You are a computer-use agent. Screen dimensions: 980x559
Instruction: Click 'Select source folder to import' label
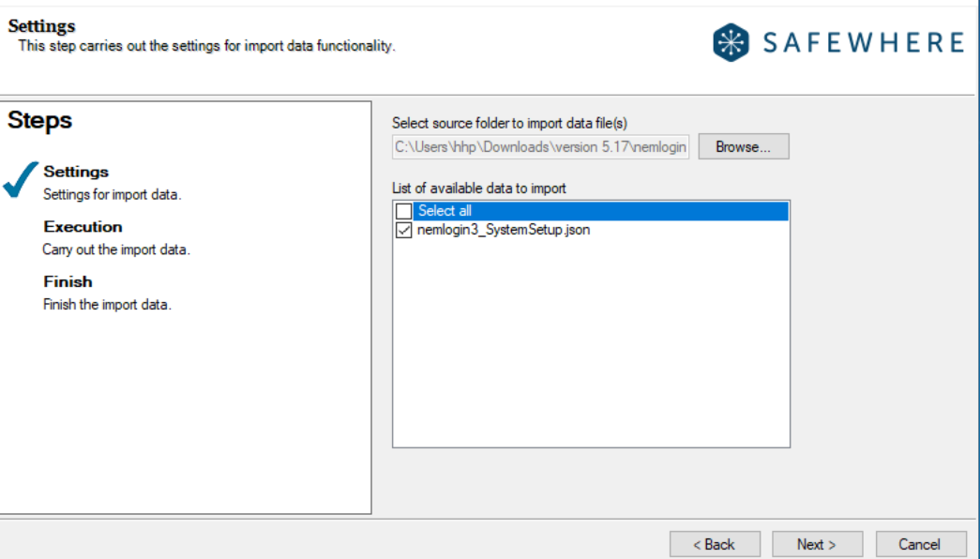509,123
